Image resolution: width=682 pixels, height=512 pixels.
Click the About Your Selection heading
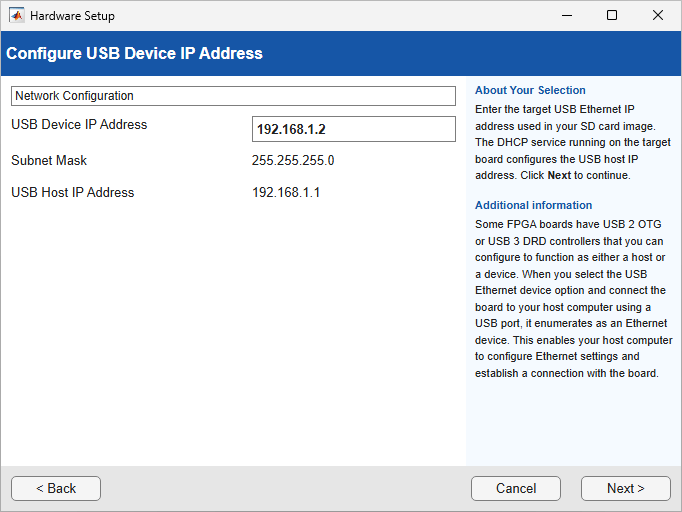tap(530, 90)
